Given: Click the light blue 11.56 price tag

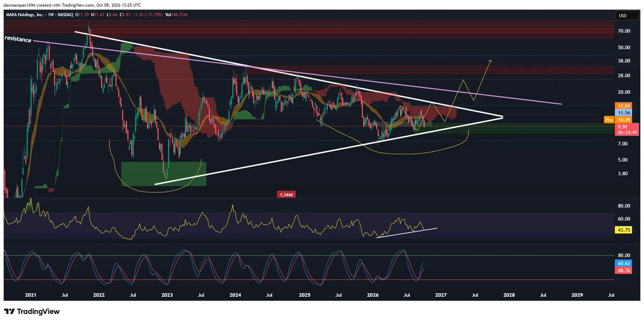Looking at the screenshot, I should tap(624, 113).
